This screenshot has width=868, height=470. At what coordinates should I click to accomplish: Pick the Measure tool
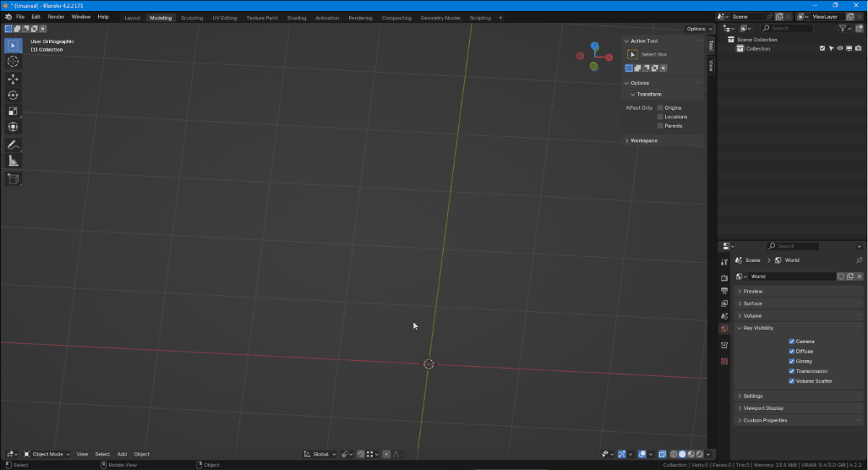tap(13, 161)
